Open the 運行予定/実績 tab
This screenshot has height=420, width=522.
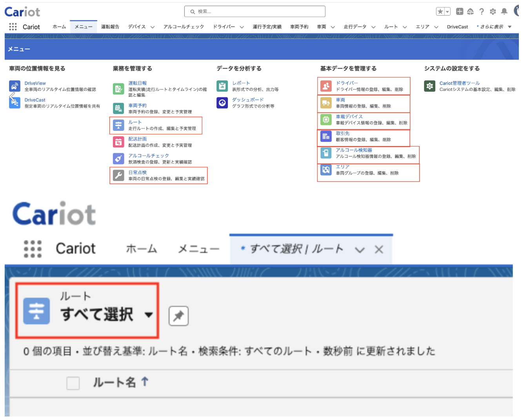[267, 27]
